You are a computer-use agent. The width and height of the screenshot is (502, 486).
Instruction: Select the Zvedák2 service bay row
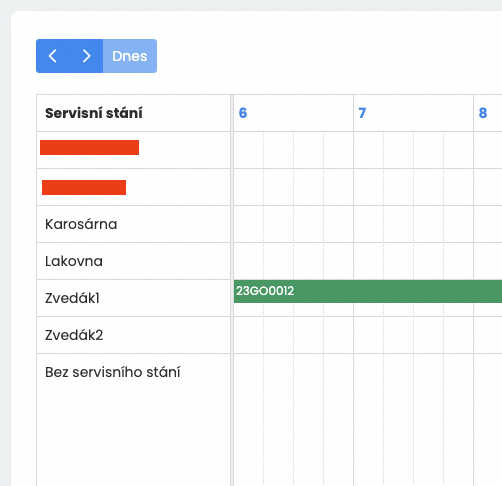(x=133, y=335)
